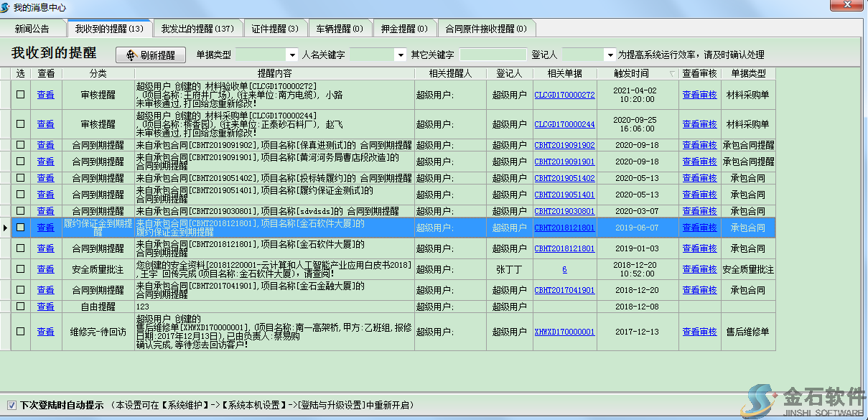The image size is (868, 420).
Task: Expand the 人名关键字 dropdown list
Action: point(400,55)
